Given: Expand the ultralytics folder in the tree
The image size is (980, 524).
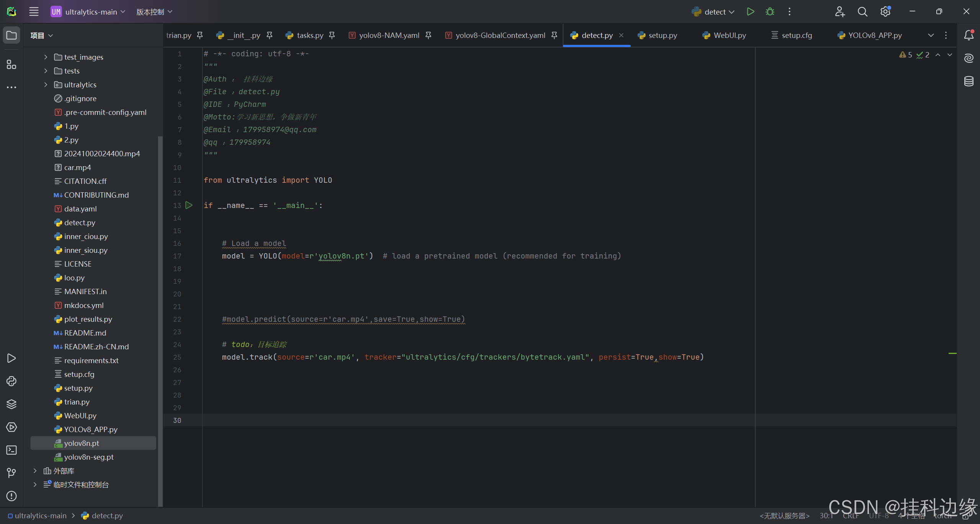Looking at the screenshot, I should (x=46, y=85).
